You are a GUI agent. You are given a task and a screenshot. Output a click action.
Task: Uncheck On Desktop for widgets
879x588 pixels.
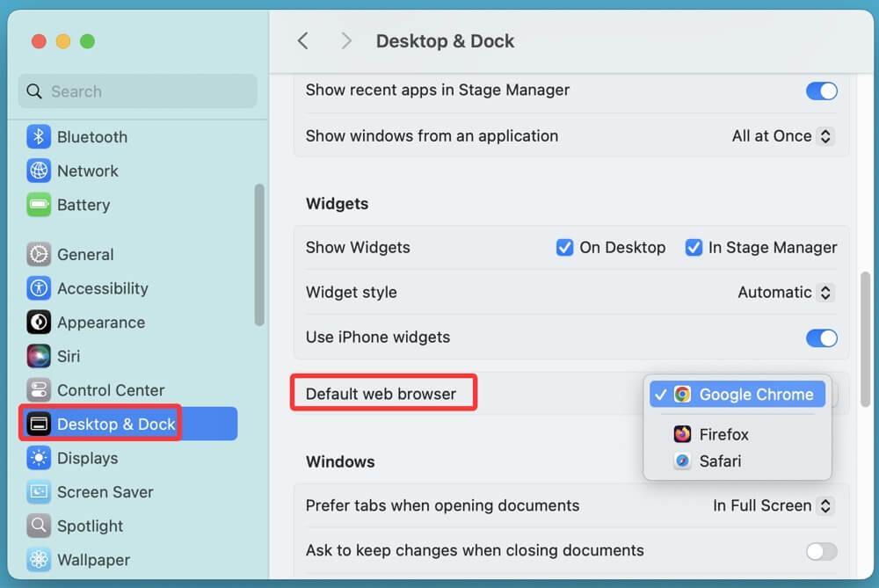pos(564,248)
